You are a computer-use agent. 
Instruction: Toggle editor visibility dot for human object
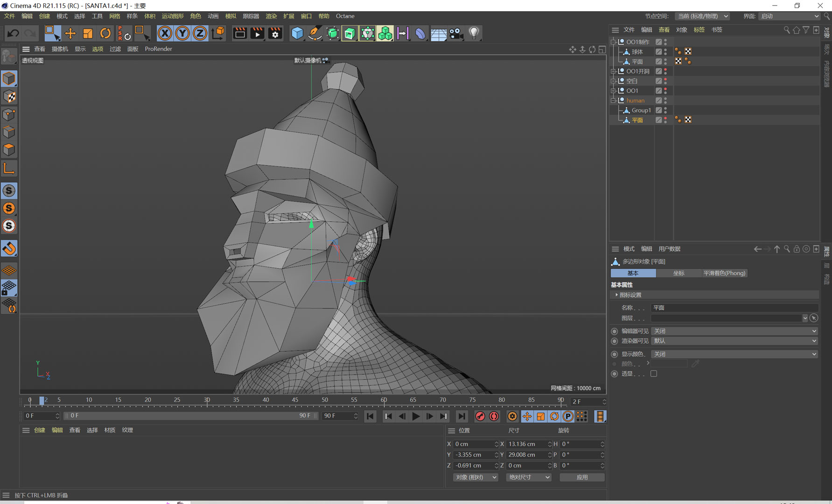pos(665,98)
